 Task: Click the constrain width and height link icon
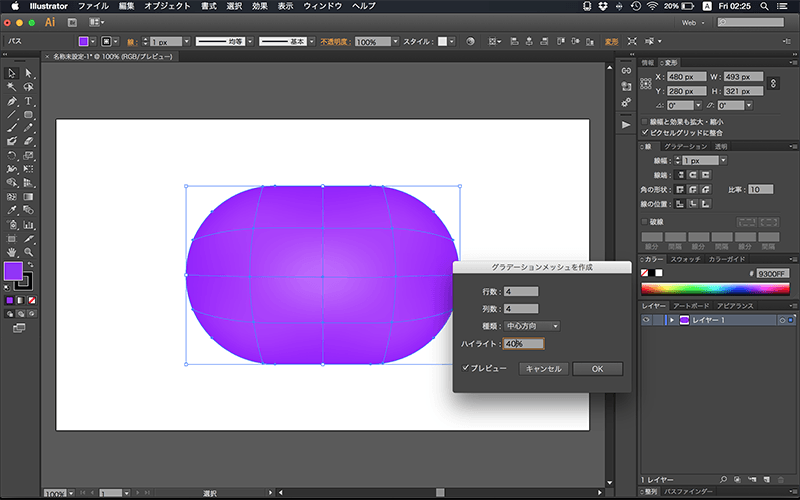pos(775,83)
